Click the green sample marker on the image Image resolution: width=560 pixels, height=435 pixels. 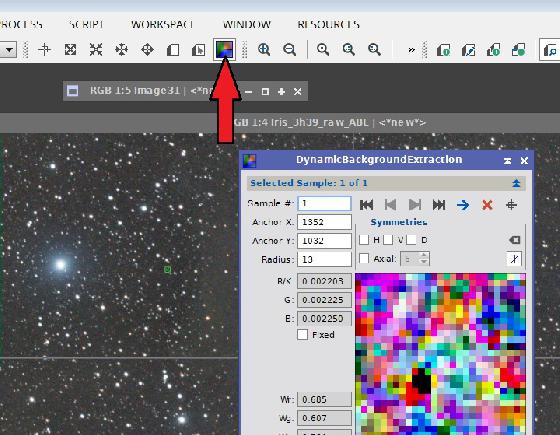168,270
